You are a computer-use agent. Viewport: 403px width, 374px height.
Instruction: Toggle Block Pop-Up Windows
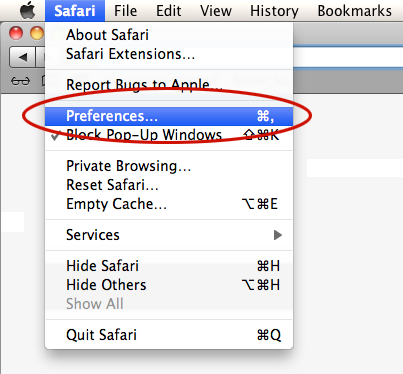click(x=169, y=135)
